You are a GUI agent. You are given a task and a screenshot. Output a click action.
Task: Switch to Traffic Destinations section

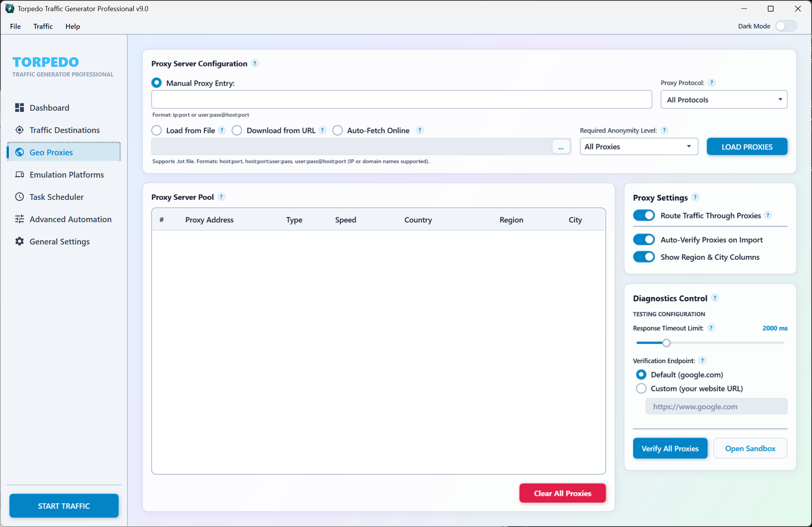(64, 130)
